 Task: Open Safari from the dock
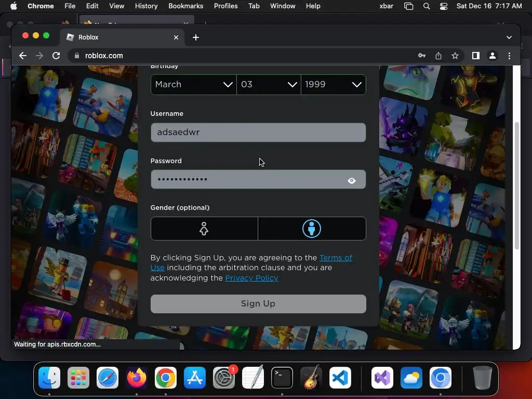[108, 378]
